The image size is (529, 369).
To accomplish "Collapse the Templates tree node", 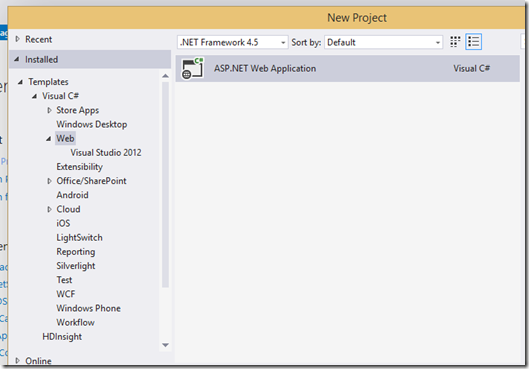I will (x=20, y=82).
